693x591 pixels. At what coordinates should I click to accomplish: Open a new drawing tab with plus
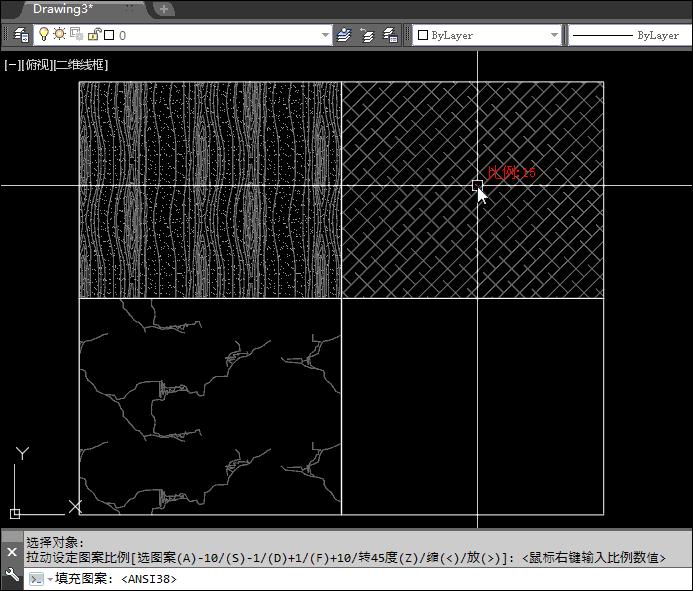[164, 9]
